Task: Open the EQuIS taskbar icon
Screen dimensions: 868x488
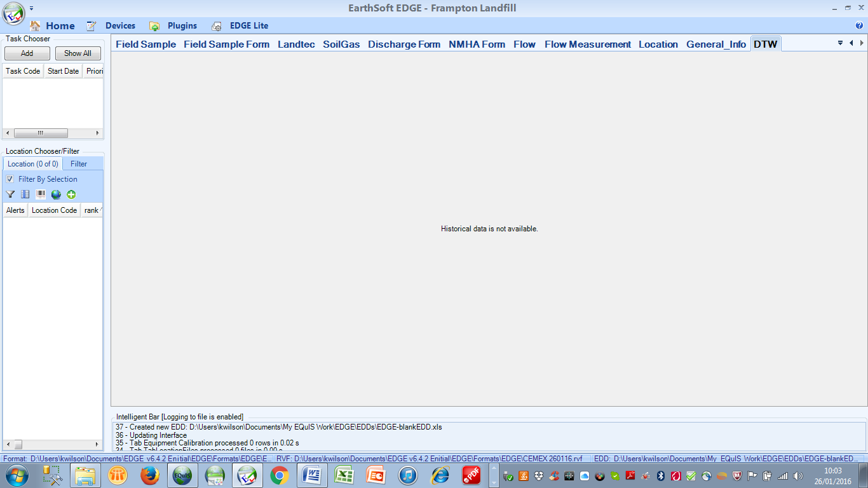Action: pyautogui.click(x=182, y=475)
